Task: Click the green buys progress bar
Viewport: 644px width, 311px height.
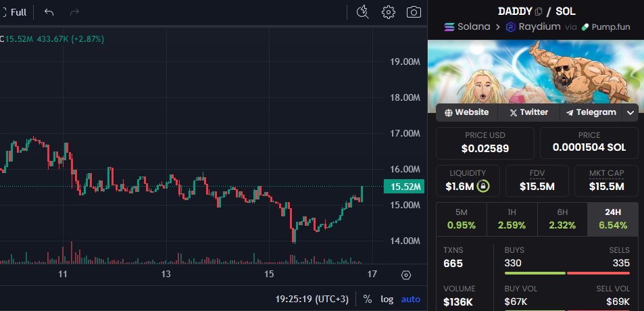Action: [x=535, y=273]
